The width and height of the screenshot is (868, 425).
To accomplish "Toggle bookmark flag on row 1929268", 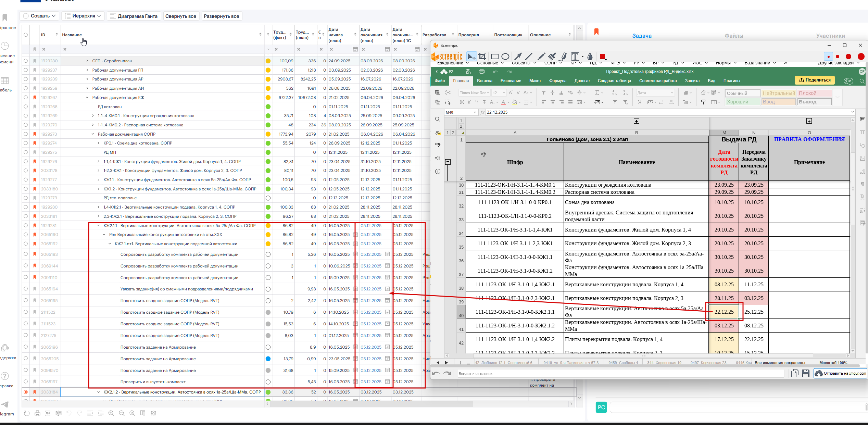I will click(x=35, y=107).
